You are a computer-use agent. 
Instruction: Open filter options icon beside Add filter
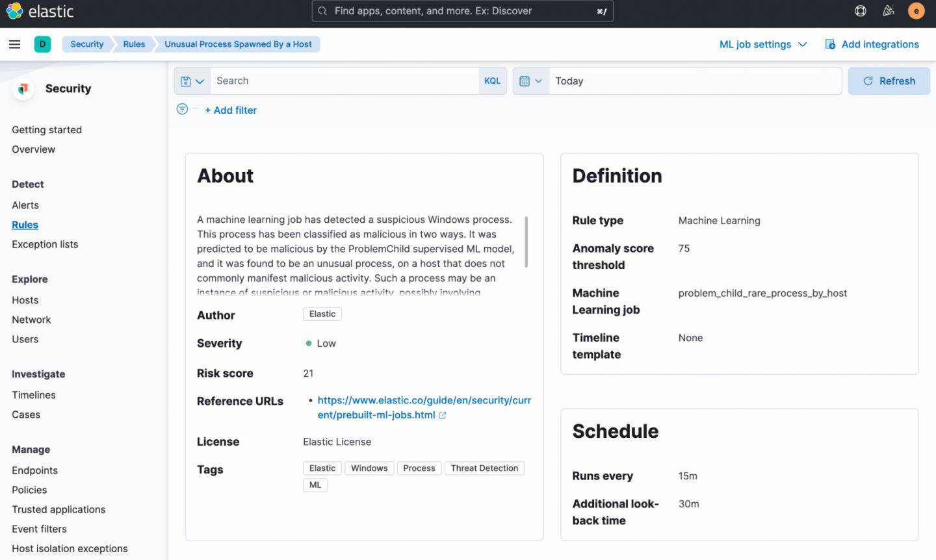coord(182,109)
